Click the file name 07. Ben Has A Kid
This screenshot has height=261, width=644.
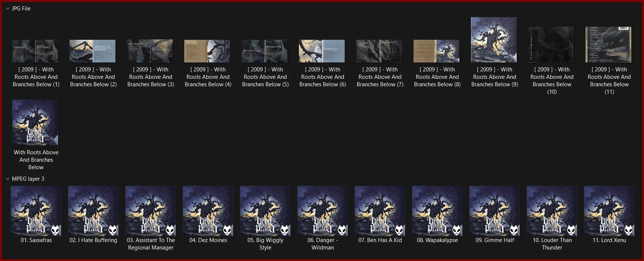pyautogui.click(x=380, y=240)
